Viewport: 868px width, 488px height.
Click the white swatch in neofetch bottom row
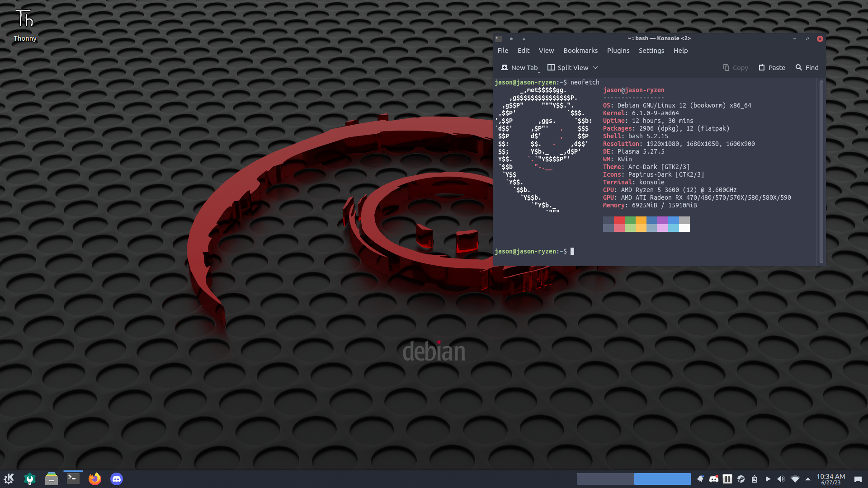tap(684, 228)
